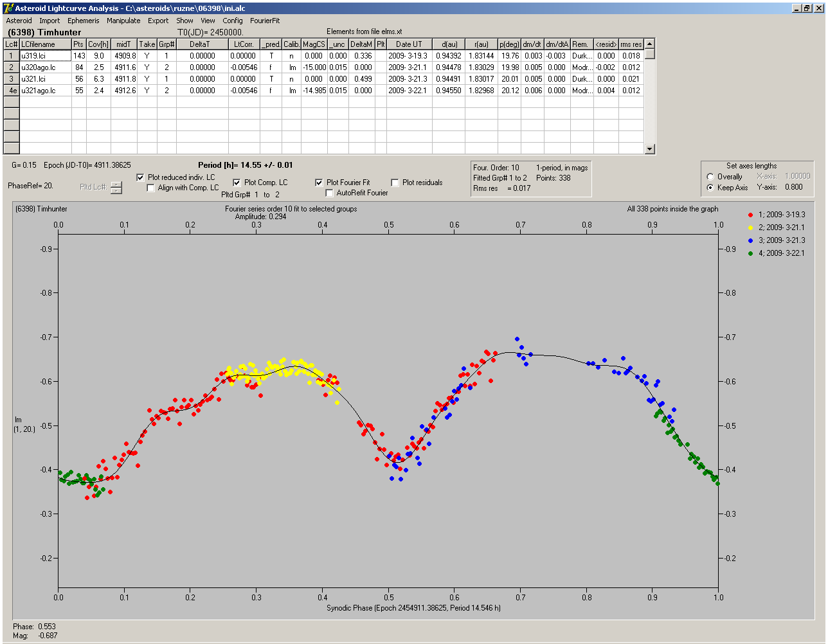Click the Epoch (JD-T0) value text
Viewport: 828px width, 644px height.
pyautogui.click(x=87, y=165)
